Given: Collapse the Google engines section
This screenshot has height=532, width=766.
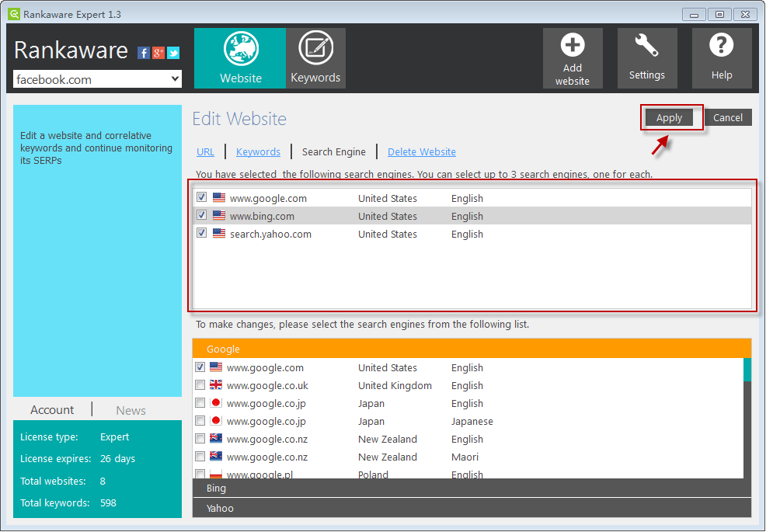Looking at the screenshot, I should tap(472, 349).
